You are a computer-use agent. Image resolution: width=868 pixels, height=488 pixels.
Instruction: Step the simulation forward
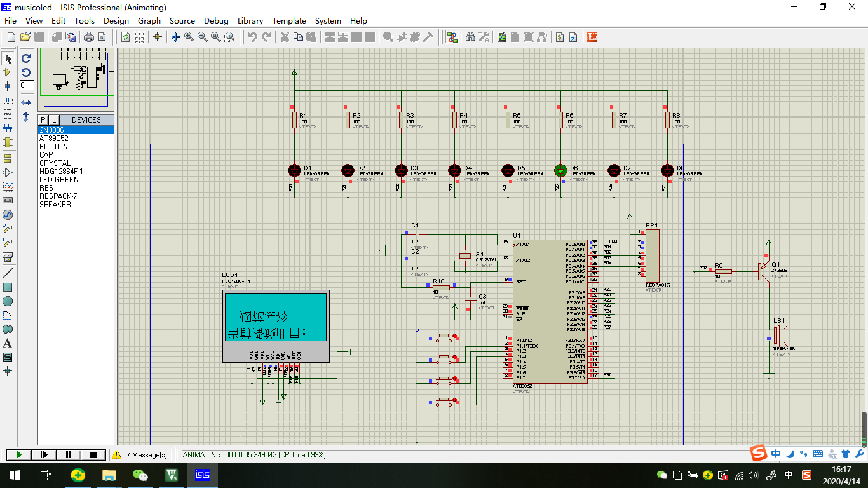coord(44,454)
